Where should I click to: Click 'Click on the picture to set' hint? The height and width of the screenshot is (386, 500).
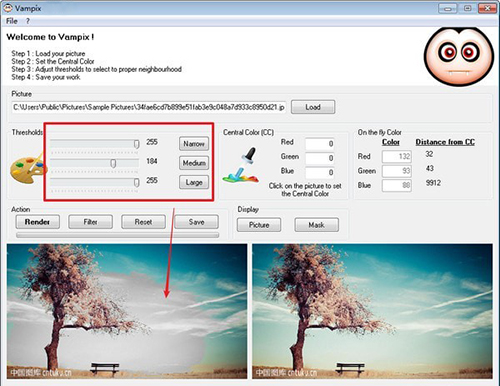click(x=305, y=186)
